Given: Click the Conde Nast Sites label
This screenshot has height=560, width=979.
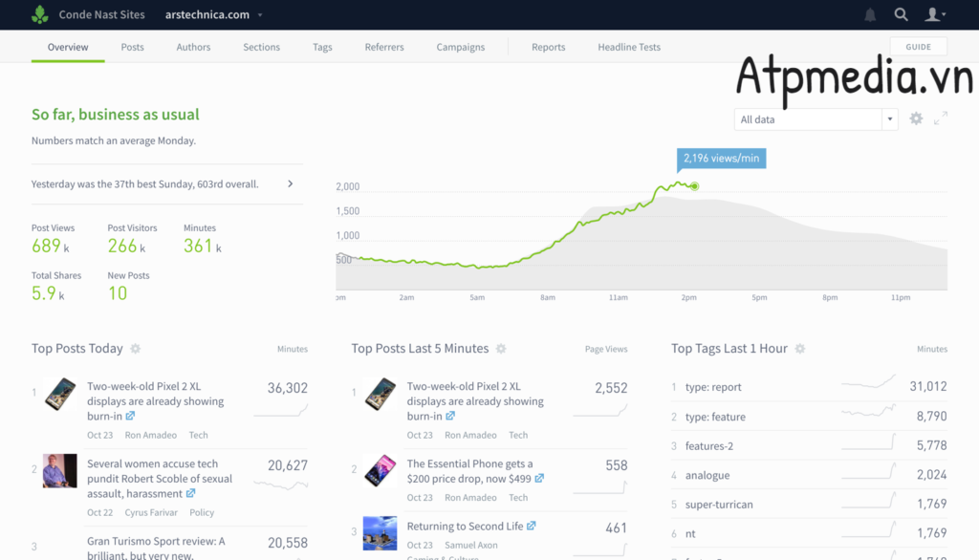Looking at the screenshot, I should click(x=101, y=14).
